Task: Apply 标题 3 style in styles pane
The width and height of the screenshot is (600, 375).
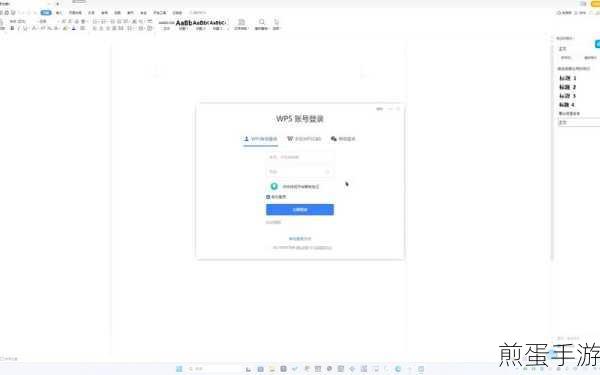Action: click(x=568, y=96)
